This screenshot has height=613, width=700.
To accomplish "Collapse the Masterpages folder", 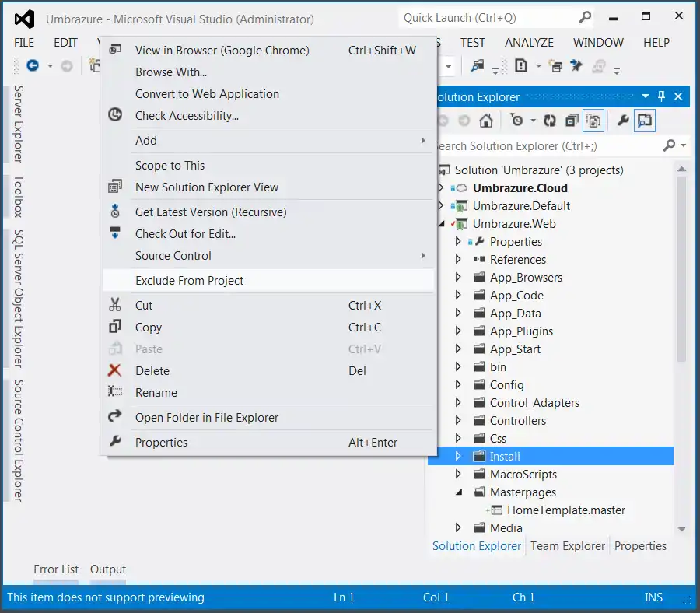I will 459,492.
